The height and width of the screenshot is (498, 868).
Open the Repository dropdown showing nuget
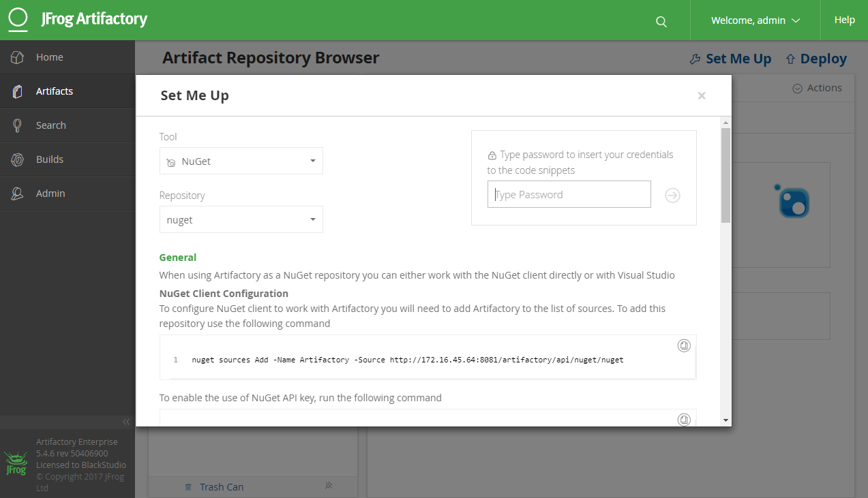(241, 220)
